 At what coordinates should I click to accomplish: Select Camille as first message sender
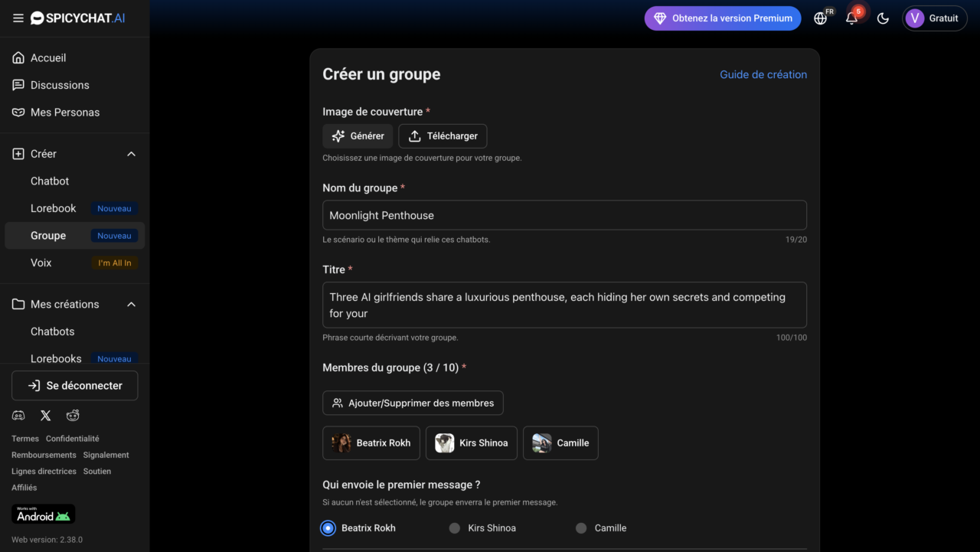581,528
